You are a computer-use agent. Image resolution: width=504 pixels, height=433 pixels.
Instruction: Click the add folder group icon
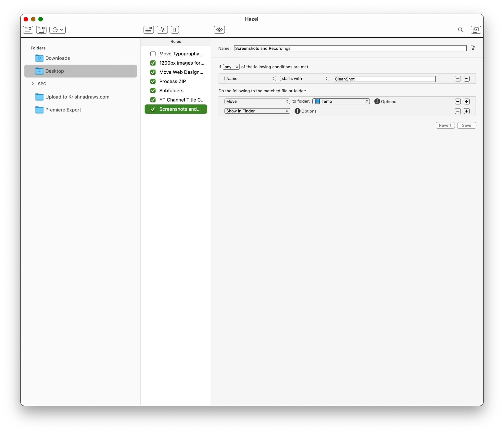pos(41,30)
